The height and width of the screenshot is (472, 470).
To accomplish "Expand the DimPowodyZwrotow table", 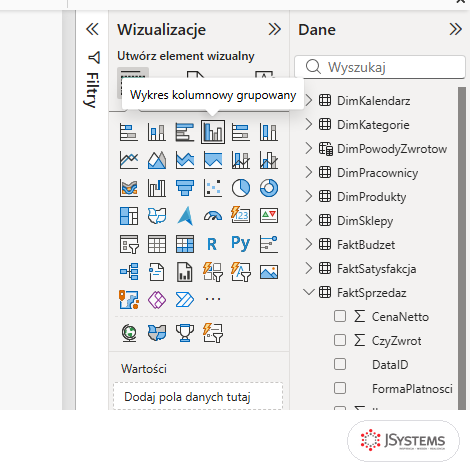I will coord(309,148).
